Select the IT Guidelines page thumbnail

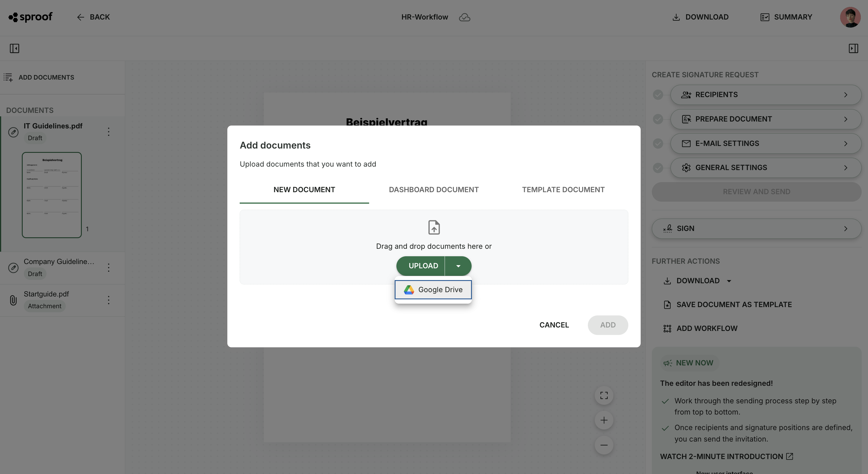click(x=52, y=195)
